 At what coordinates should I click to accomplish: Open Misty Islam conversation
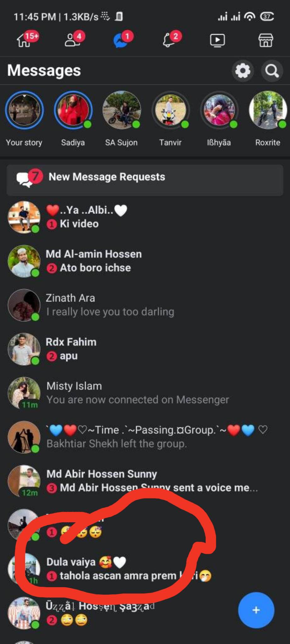[x=145, y=393]
